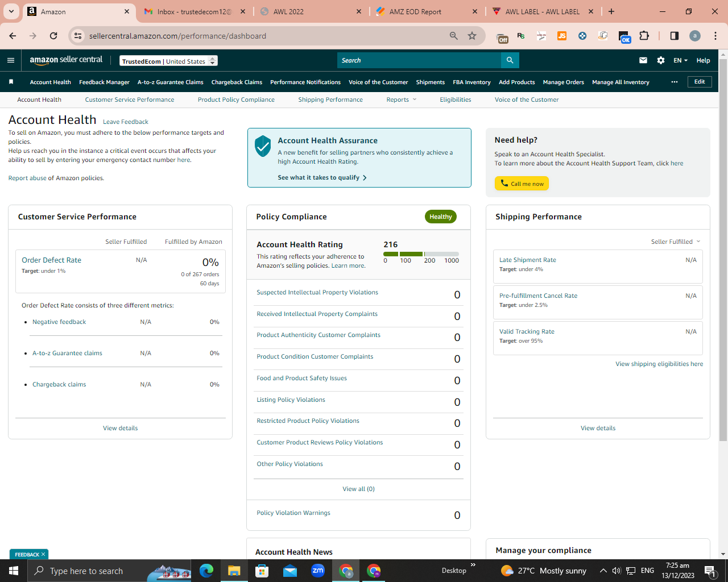Open Feedback Manager in the navigation bar
Screen dimensions: 728x582
(104, 82)
